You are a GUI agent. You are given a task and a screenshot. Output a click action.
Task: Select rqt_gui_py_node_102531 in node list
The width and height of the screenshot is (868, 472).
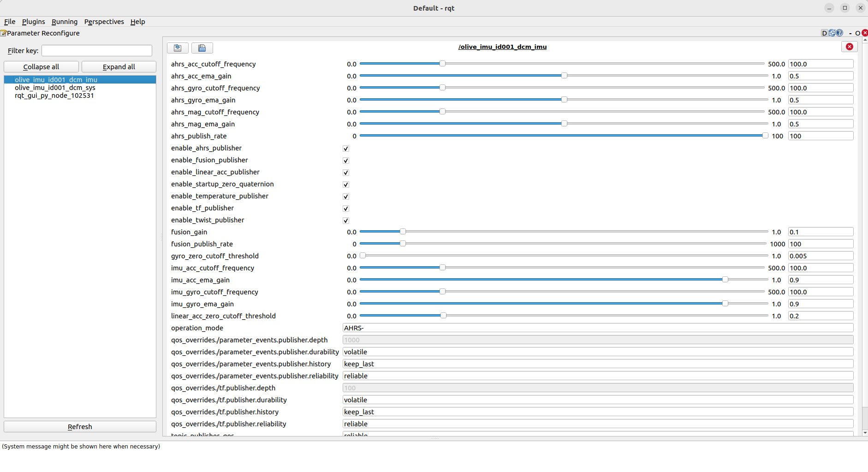[54, 96]
